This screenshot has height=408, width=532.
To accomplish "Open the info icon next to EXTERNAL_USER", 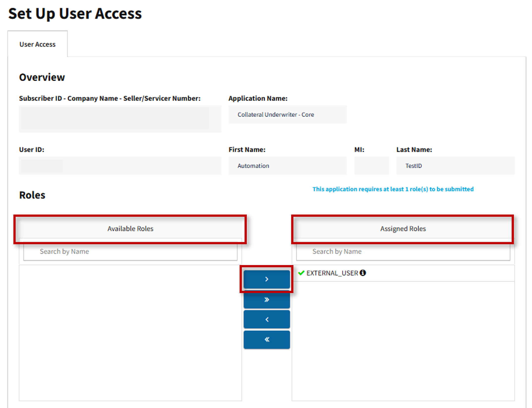I will [363, 273].
